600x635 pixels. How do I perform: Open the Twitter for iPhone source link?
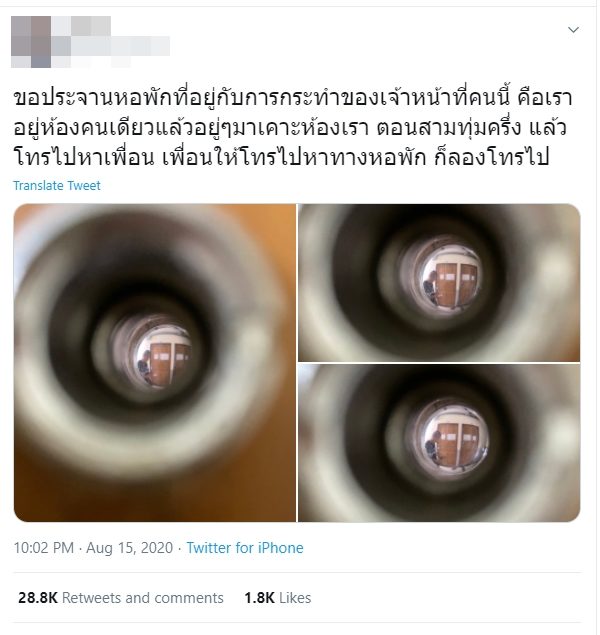coord(246,549)
